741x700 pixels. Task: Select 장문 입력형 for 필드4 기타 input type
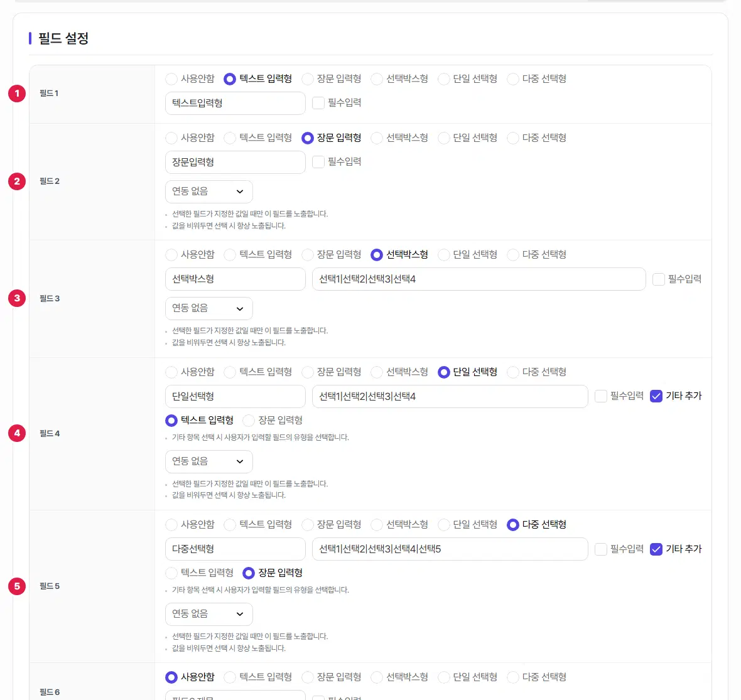click(x=249, y=421)
